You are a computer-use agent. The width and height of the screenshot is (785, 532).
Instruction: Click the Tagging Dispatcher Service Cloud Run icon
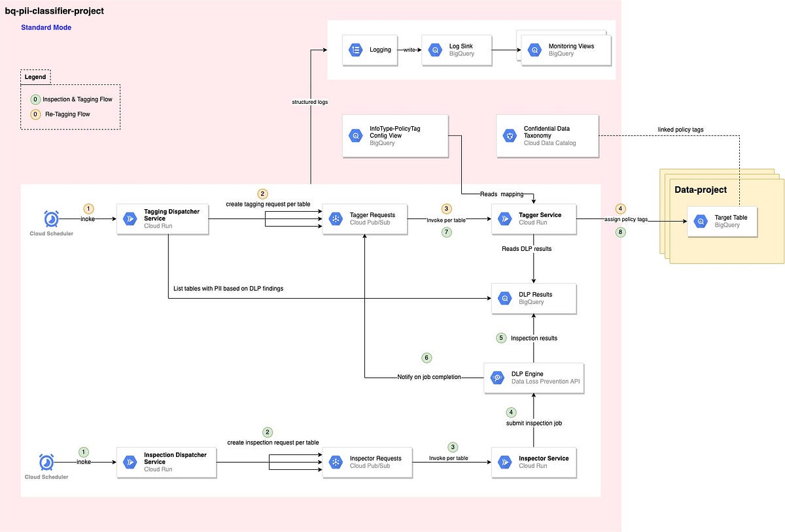[x=130, y=219]
